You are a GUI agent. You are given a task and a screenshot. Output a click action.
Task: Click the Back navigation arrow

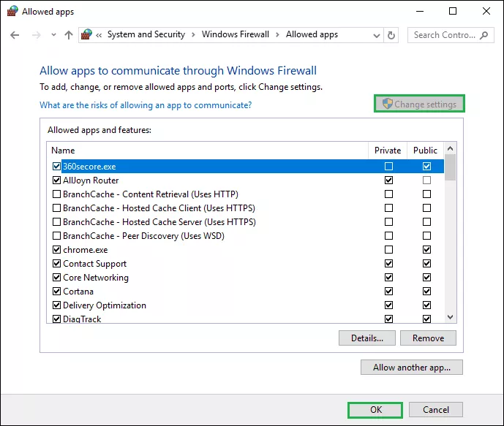click(x=15, y=35)
